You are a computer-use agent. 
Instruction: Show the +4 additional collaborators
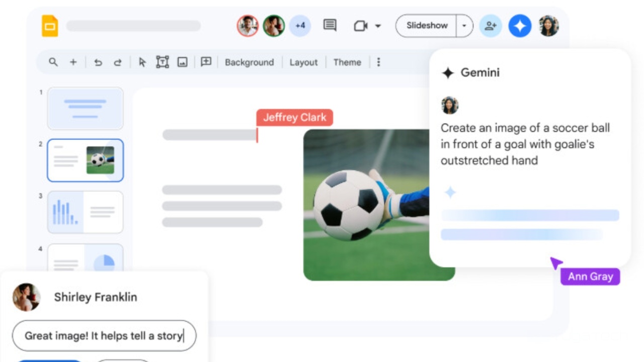(300, 26)
